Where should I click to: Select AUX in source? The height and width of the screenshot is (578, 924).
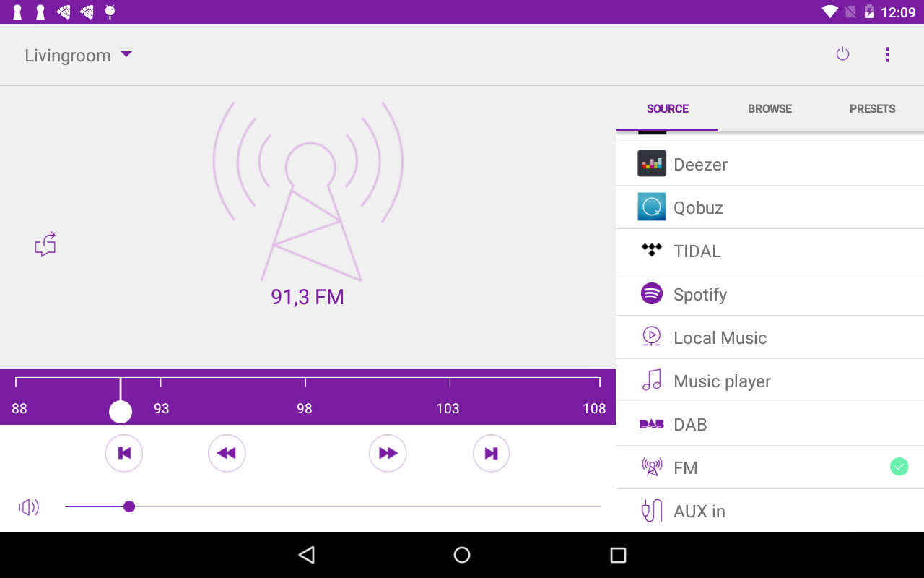[x=770, y=511]
